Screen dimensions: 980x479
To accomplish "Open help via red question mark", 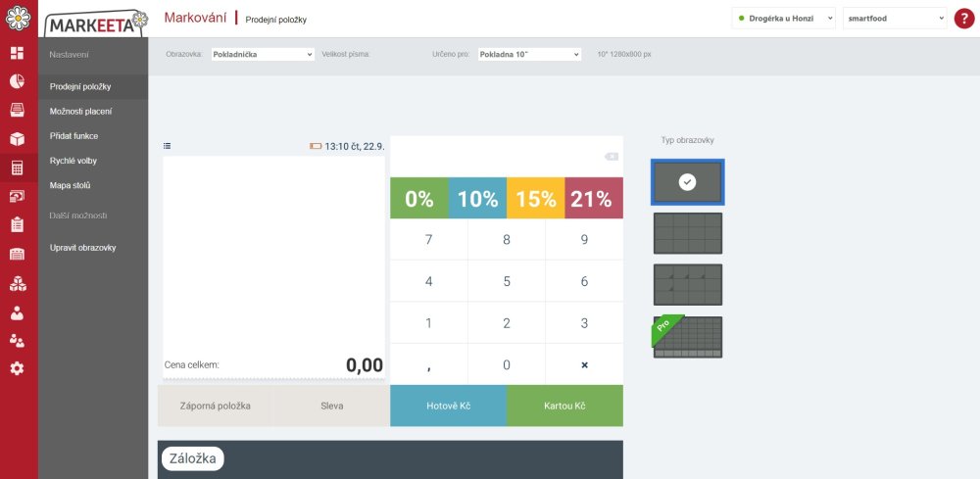I will (x=963, y=18).
